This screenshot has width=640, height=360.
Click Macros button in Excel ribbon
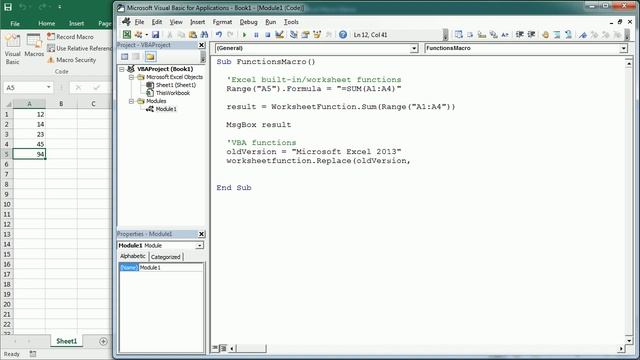click(34, 46)
